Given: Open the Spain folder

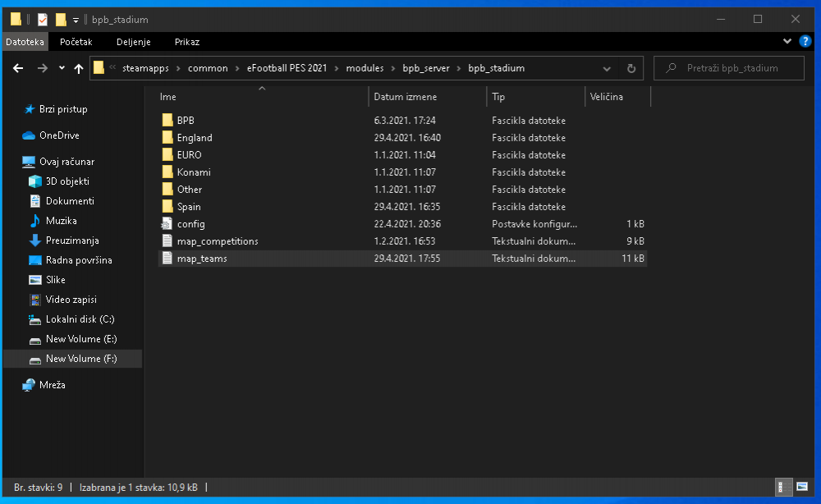Looking at the screenshot, I should click(x=188, y=207).
